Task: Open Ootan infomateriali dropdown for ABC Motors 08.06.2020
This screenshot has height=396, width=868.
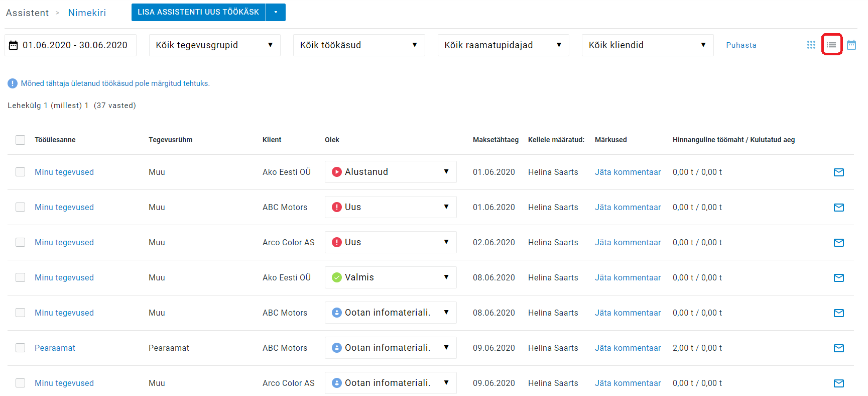Action: pyautogui.click(x=391, y=313)
